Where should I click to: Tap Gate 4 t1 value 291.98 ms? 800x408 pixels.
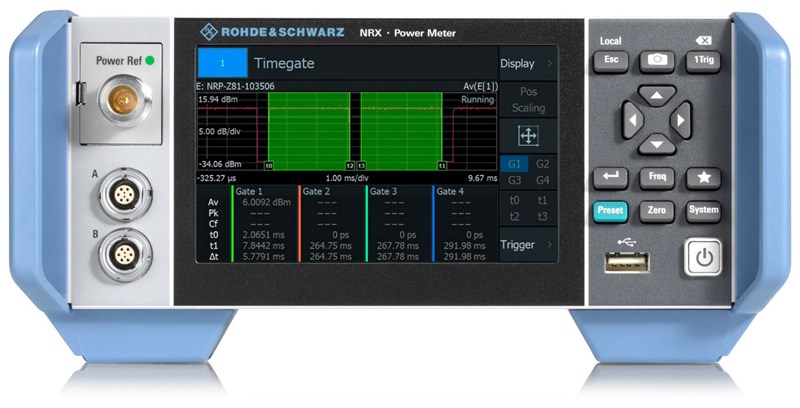[464, 246]
